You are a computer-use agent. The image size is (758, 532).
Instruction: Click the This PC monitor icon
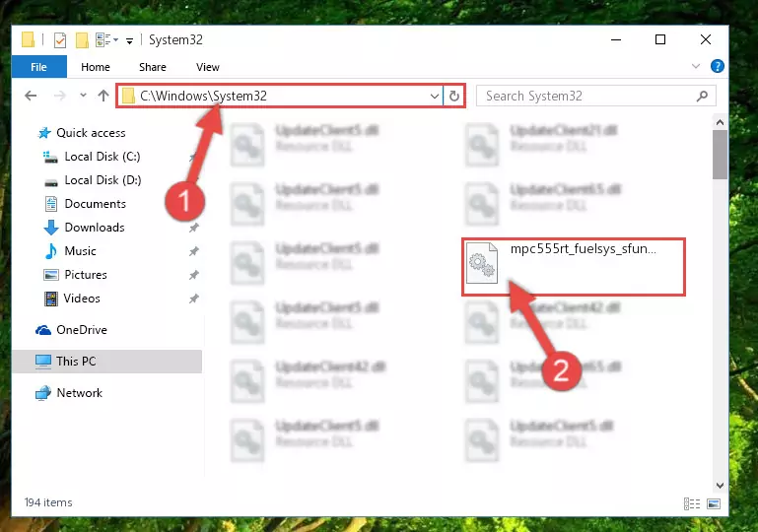[x=43, y=362]
